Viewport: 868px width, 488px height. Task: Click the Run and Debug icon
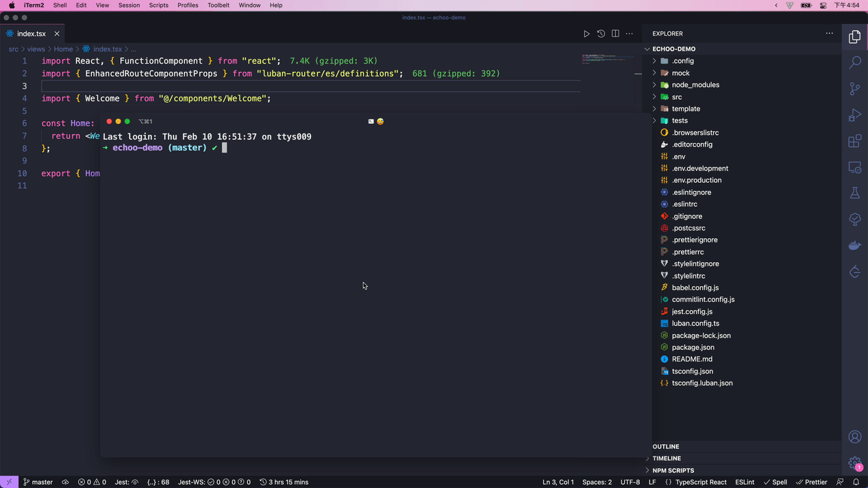[854, 116]
